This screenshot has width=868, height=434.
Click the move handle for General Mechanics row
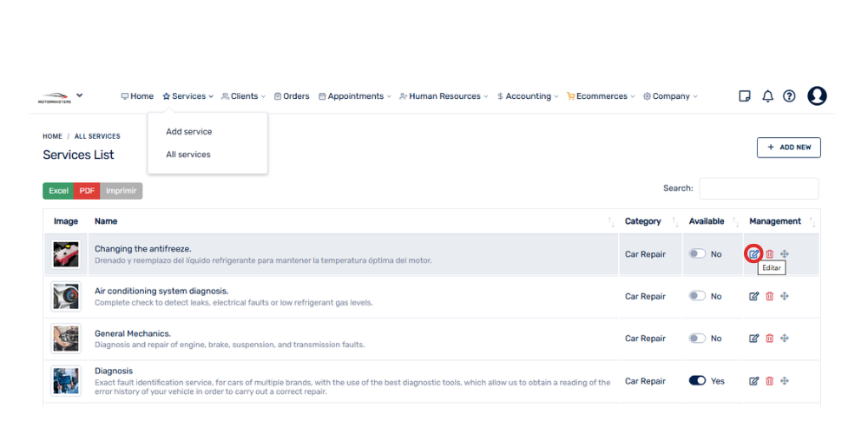(785, 339)
